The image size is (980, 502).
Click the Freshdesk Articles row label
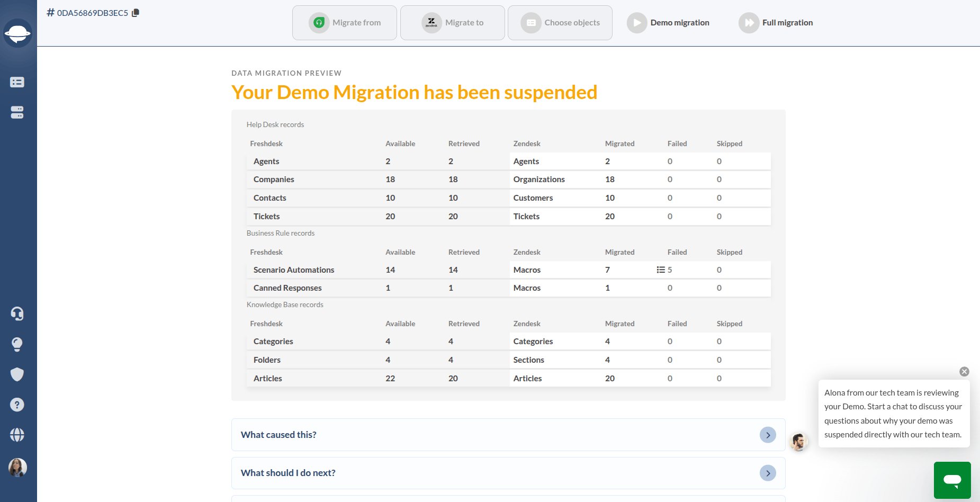pyautogui.click(x=268, y=378)
